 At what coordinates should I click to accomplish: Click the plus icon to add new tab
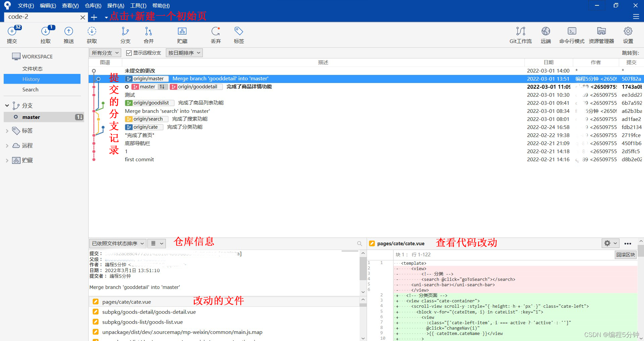click(x=94, y=17)
